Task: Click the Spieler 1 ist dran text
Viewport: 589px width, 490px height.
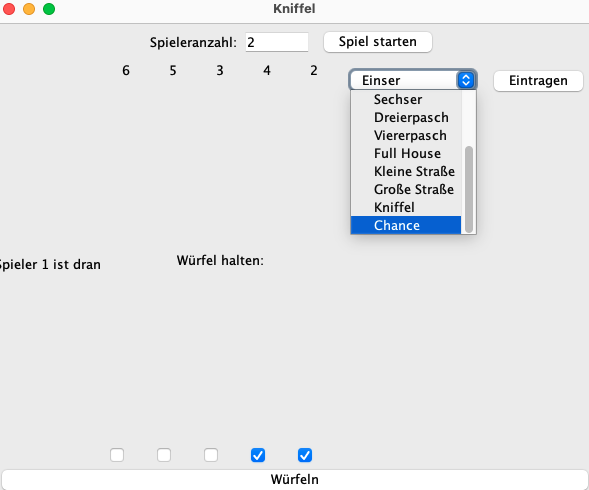Action: [x=50, y=265]
